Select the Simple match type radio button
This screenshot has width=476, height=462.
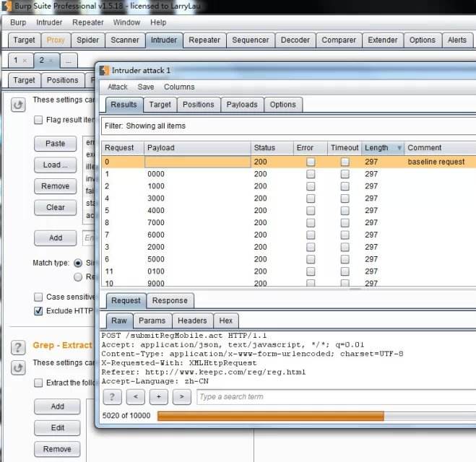coord(78,263)
